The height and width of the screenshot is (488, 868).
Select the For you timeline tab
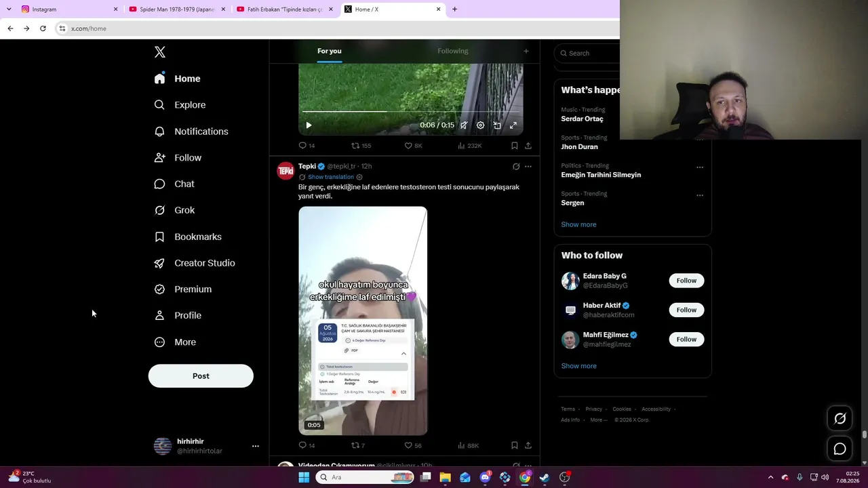[330, 51]
